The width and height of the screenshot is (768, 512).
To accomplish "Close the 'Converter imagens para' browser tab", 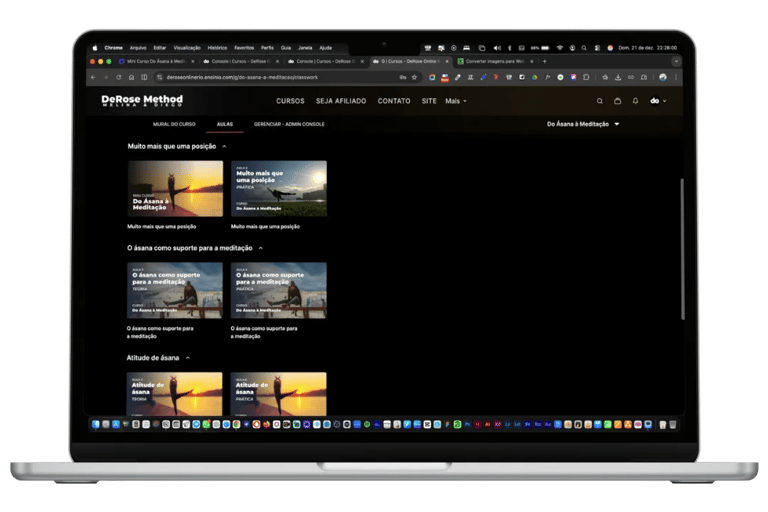I will (x=532, y=62).
